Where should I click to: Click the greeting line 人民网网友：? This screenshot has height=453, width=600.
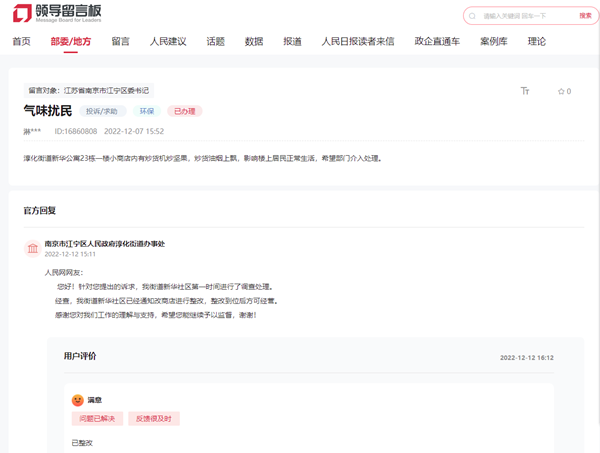click(64, 273)
